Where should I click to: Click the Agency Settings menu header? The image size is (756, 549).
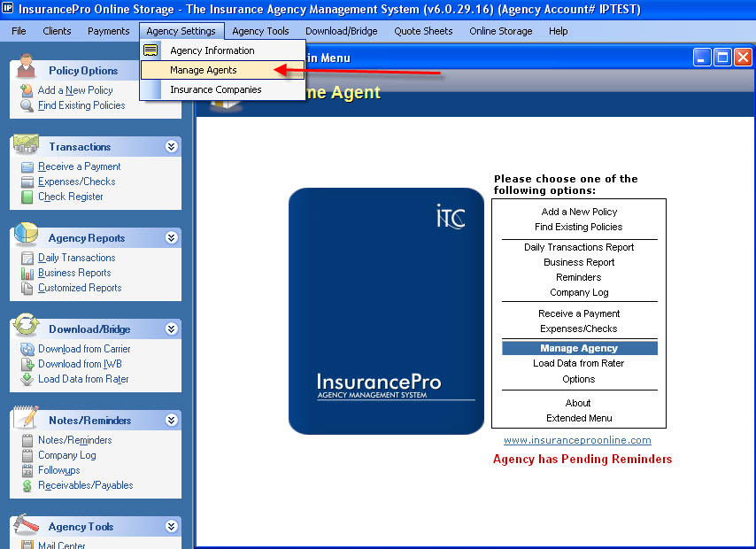181,31
